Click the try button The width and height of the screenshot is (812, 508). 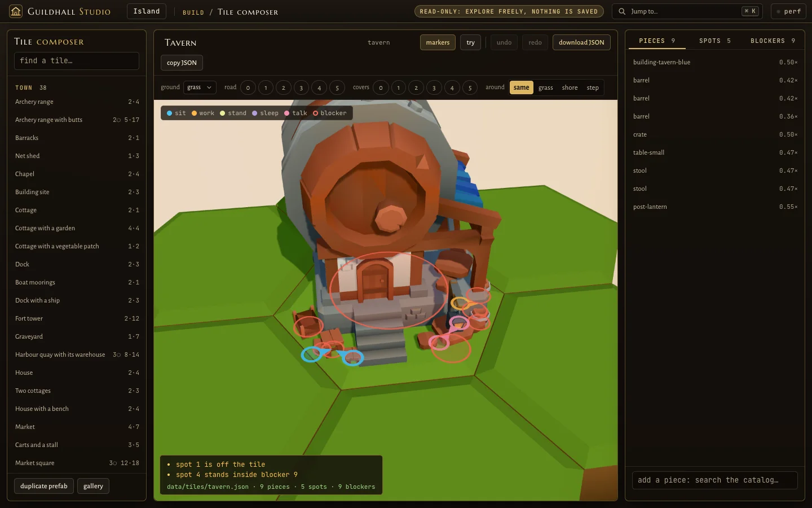point(470,42)
